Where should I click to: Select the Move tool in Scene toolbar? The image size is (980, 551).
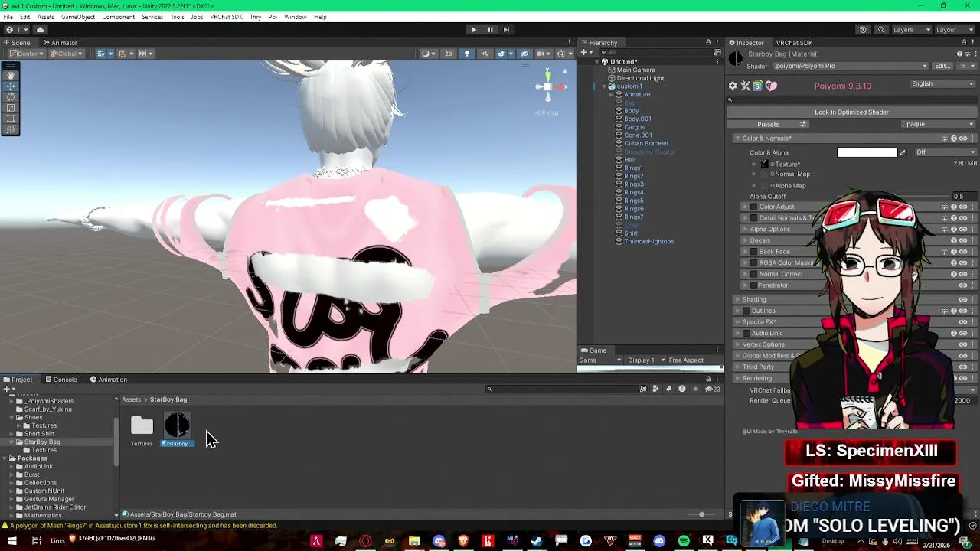click(11, 86)
